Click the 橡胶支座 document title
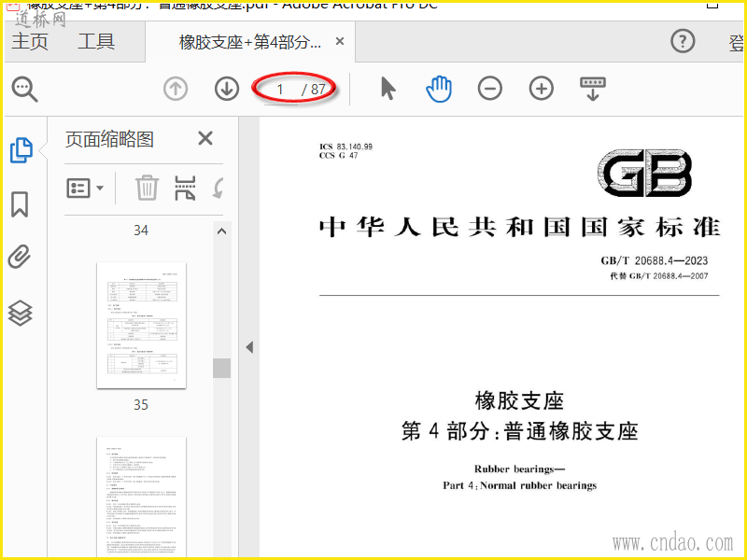The height and width of the screenshot is (560, 747). (520, 401)
